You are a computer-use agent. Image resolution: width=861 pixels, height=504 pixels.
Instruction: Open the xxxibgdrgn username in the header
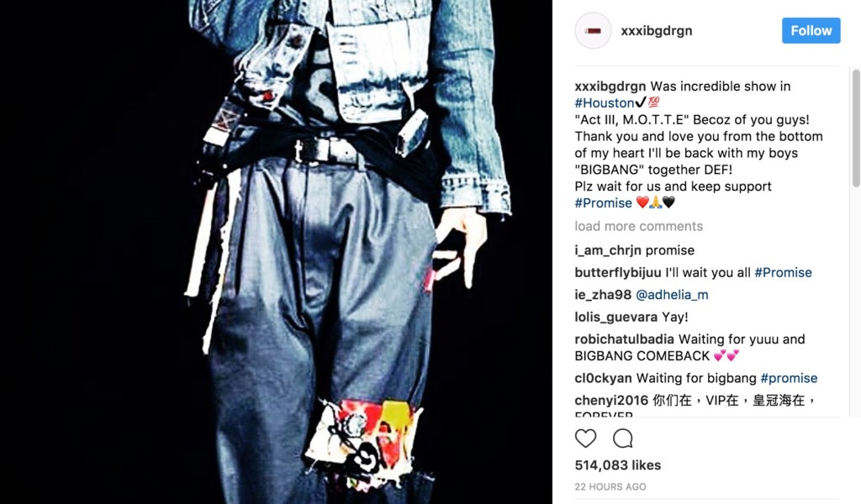(x=656, y=31)
